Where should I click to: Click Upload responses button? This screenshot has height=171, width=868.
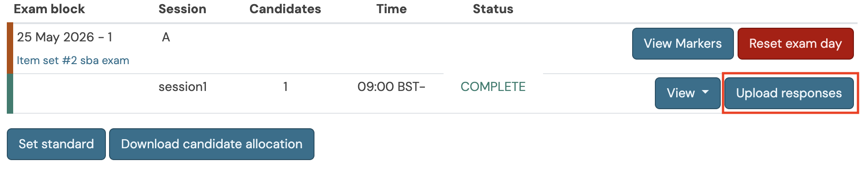(789, 93)
